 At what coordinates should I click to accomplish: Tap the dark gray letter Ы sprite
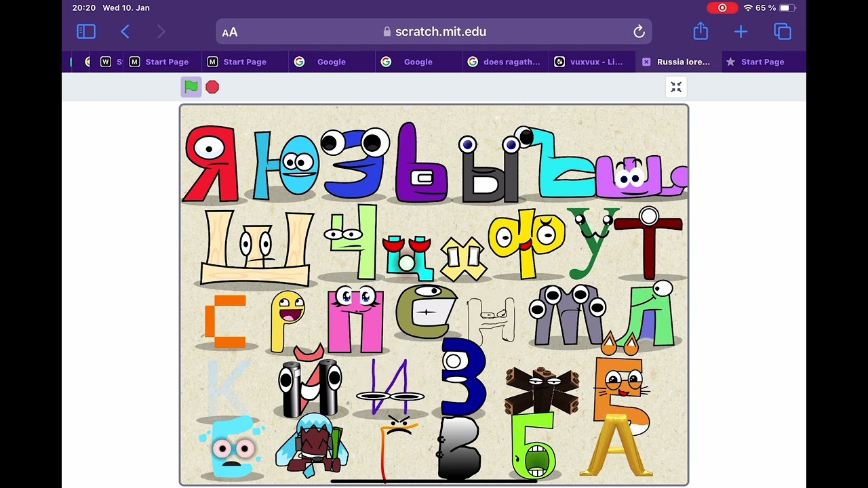pyautogui.click(x=490, y=169)
